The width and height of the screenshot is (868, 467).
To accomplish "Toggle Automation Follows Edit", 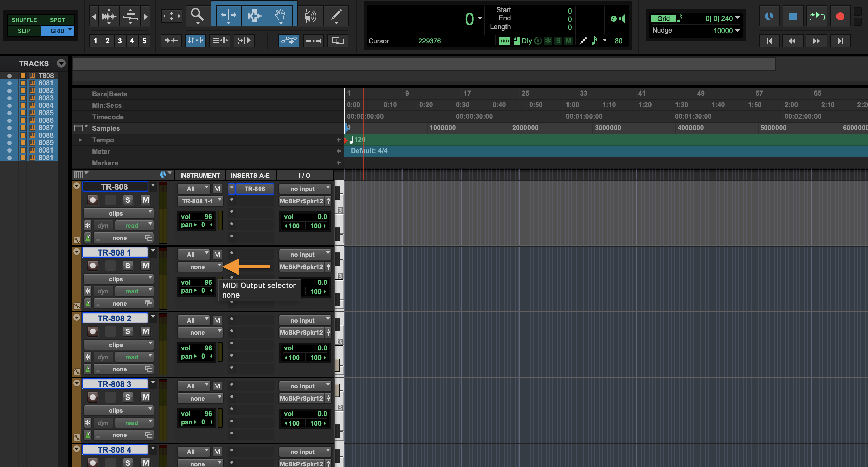I will pos(289,41).
